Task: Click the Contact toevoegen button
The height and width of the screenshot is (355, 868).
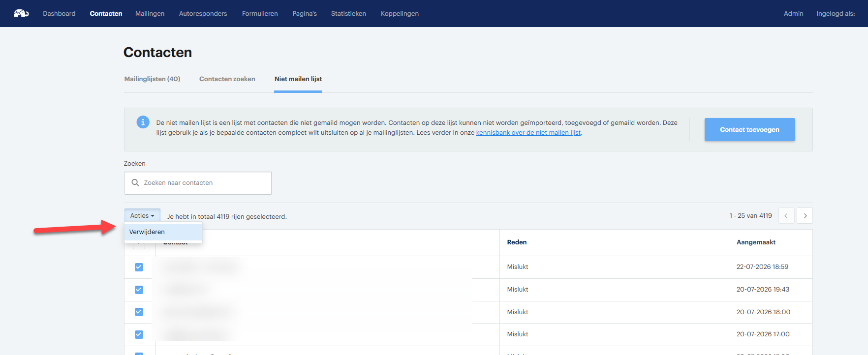Action: coord(749,129)
